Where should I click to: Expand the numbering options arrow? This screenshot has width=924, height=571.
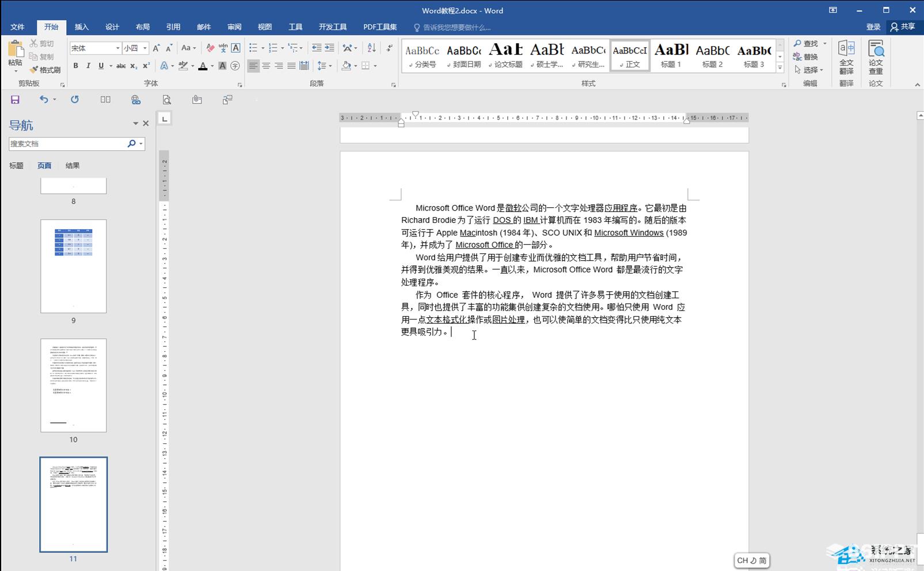click(x=282, y=48)
